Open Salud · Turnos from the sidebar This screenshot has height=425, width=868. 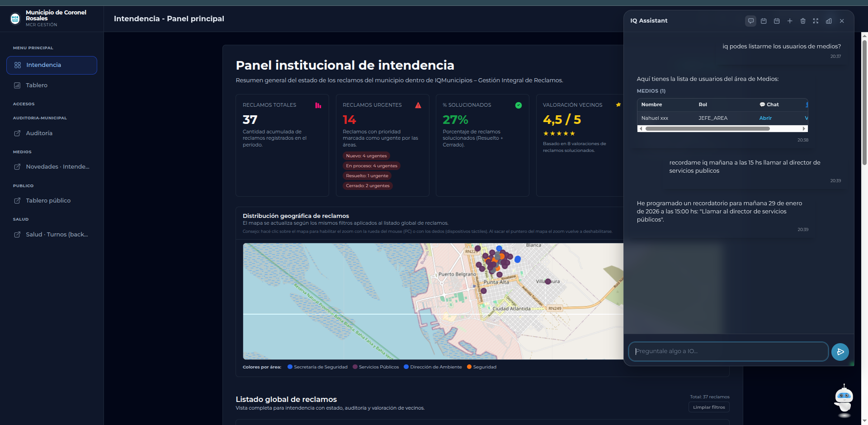(x=52, y=234)
